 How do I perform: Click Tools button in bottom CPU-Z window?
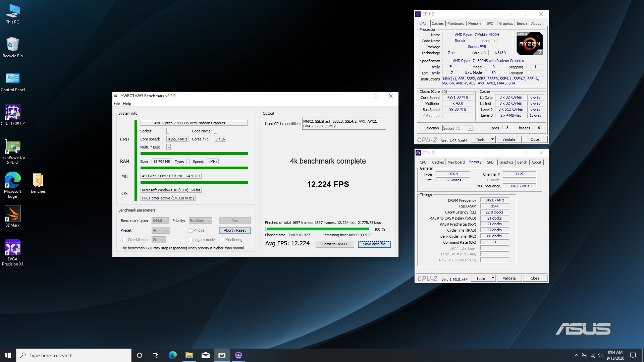(x=481, y=278)
